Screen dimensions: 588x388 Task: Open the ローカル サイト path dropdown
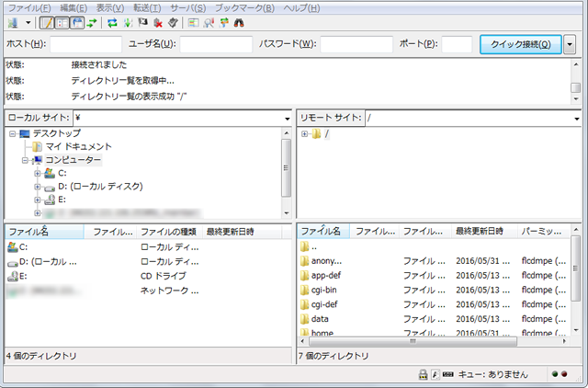click(288, 119)
